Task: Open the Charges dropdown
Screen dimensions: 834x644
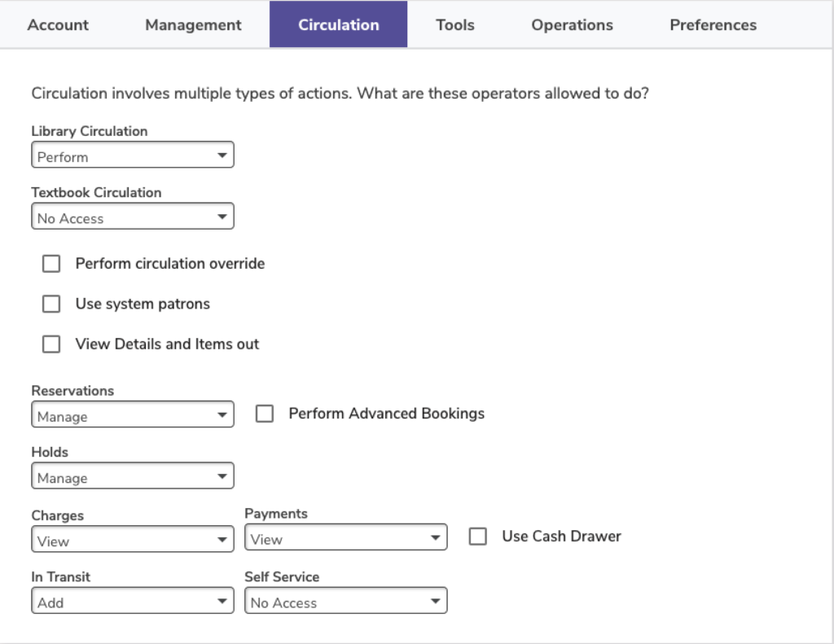Action: coord(133,540)
